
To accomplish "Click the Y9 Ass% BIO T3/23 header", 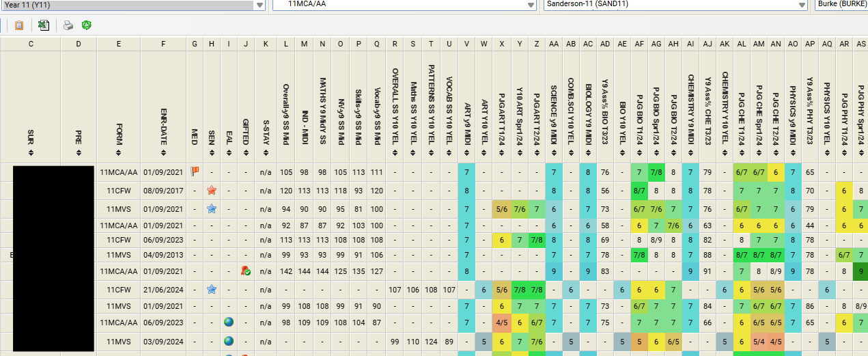I will click(605, 112).
